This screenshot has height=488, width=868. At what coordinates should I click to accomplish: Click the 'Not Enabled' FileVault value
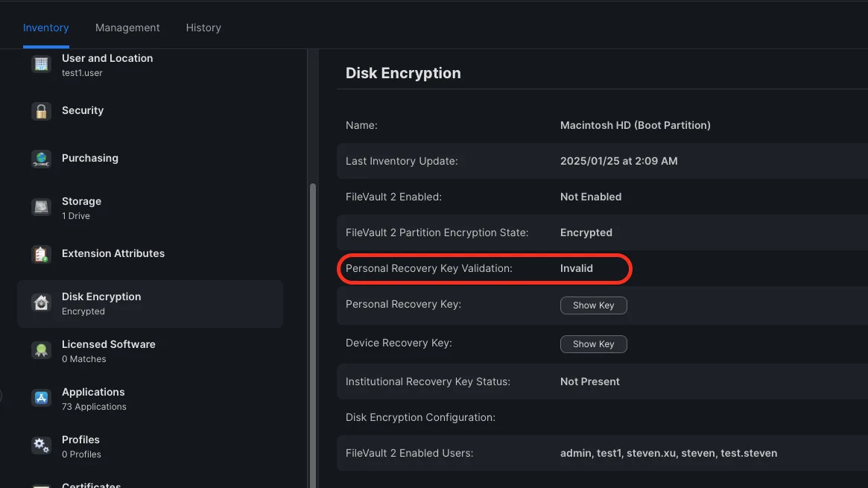(x=591, y=197)
